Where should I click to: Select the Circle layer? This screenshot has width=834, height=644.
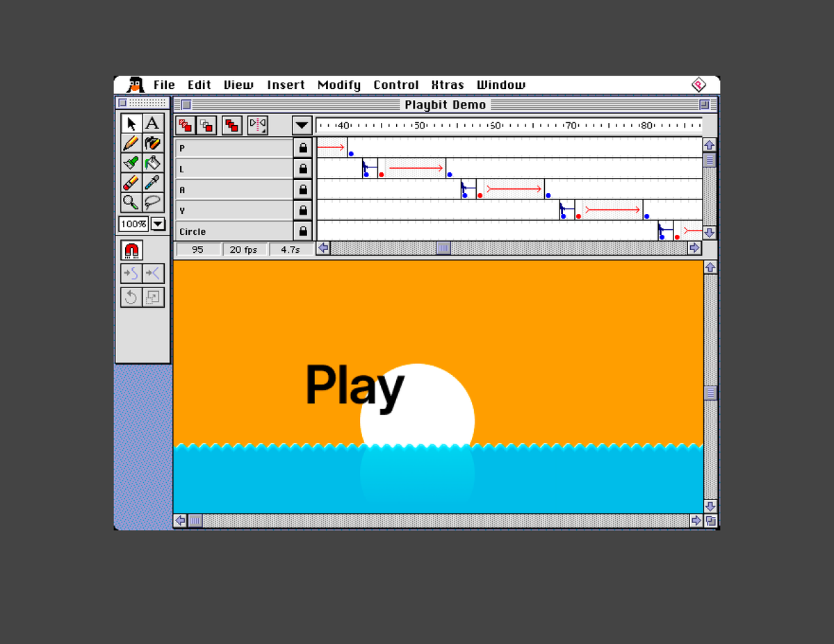[x=234, y=231]
